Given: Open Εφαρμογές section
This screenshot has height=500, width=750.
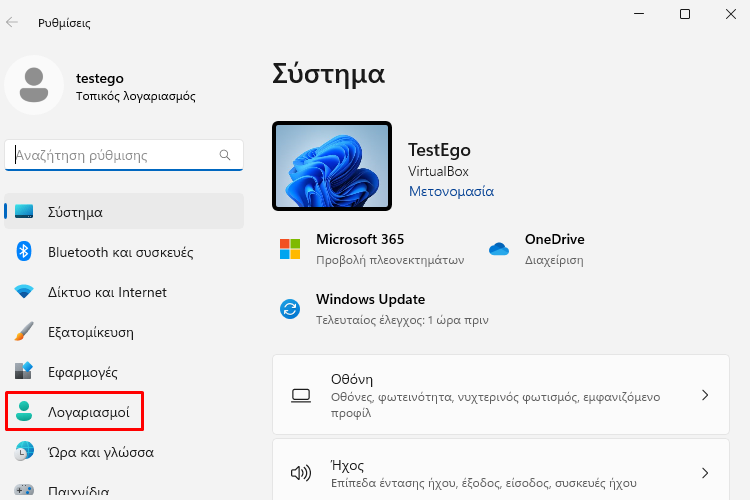Looking at the screenshot, I should pos(124,372).
